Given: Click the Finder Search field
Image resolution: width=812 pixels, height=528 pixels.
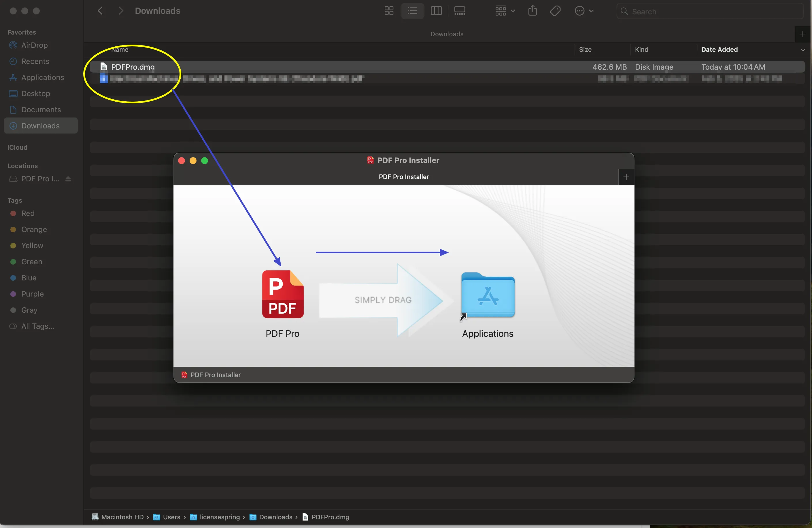Looking at the screenshot, I should tap(710, 11).
